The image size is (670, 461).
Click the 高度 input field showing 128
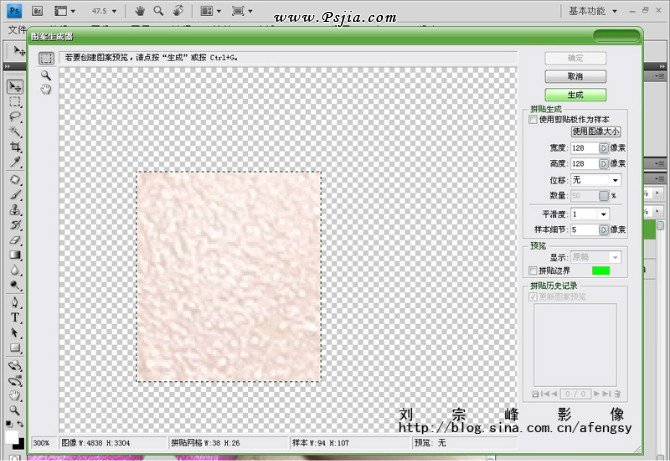(x=585, y=164)
